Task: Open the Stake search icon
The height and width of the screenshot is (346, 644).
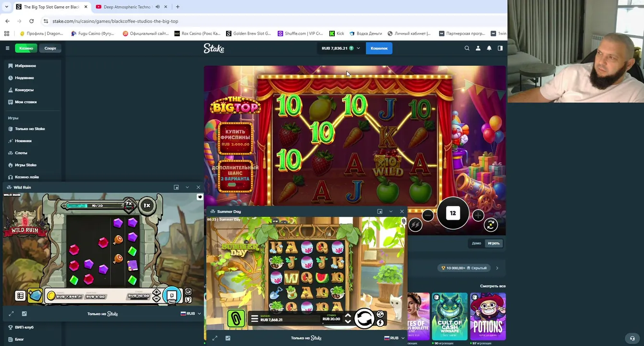Action: 467,48
